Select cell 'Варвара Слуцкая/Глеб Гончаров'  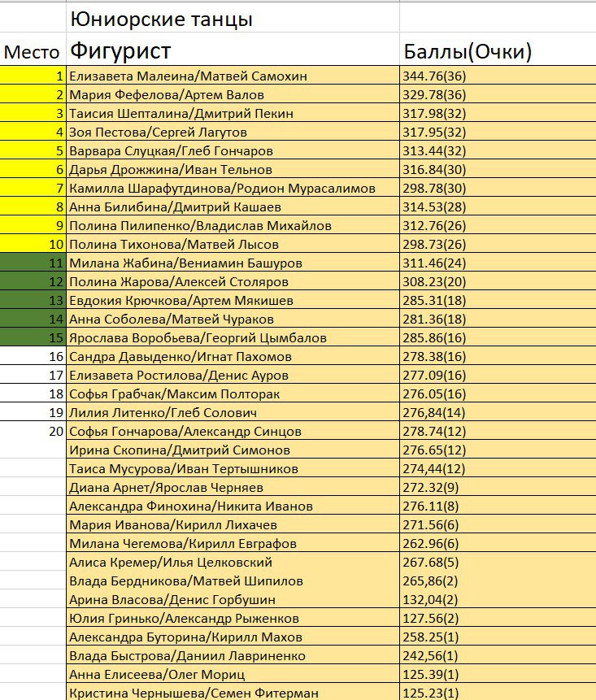coord(233,150)
